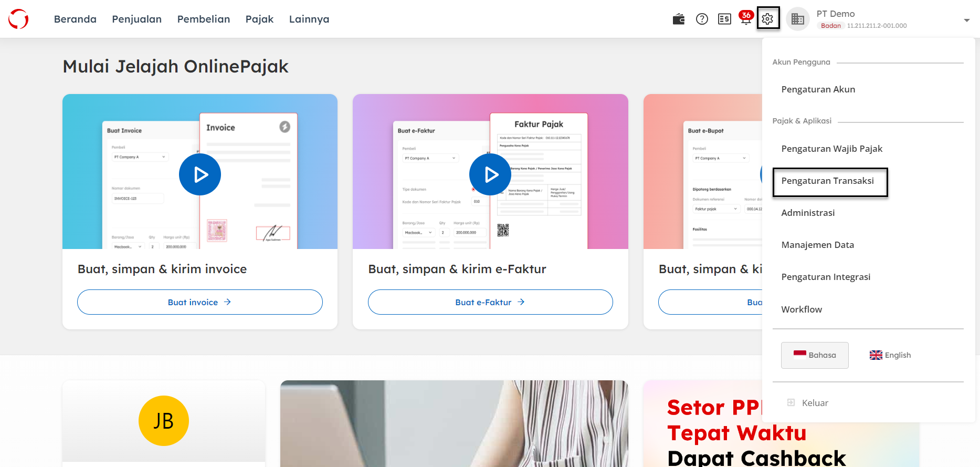Image resolution: width=980 pixels, height=467 pixels.
Task: Switch language to English
Action: click(x=890, y=355)
